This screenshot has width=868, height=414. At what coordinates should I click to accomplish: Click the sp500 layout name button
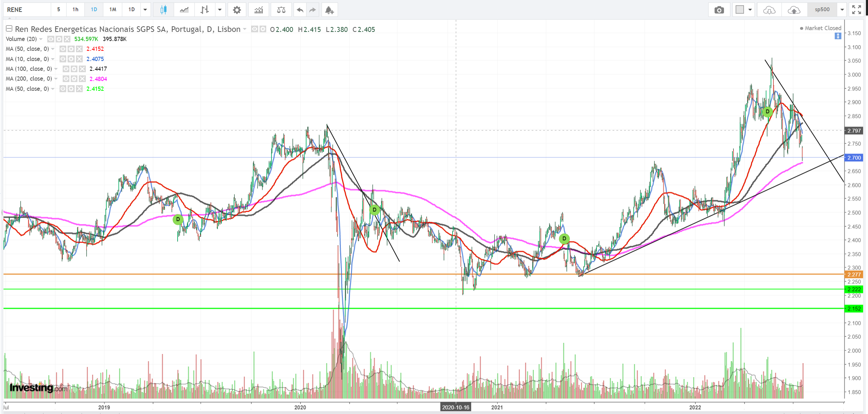pos(822,10)
